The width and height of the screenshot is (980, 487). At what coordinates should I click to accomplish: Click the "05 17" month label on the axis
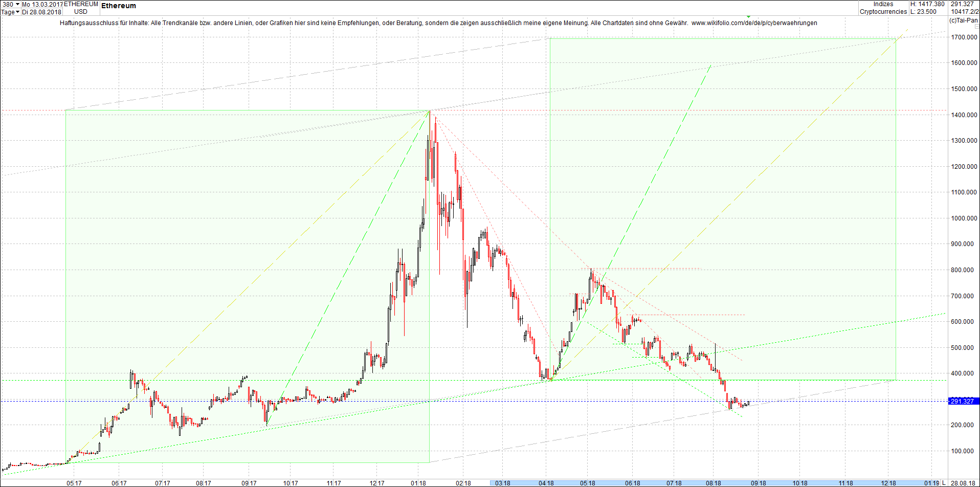pyautogui.click(x=74, y=483)
